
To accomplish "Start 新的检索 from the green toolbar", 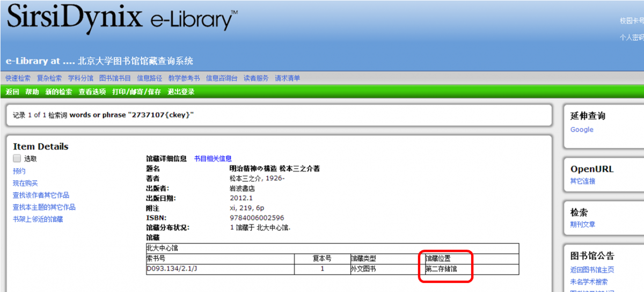I will 58,92.
